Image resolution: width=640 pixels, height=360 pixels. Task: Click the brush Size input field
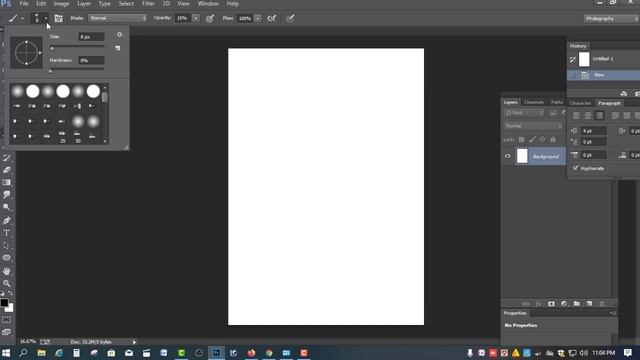(91, 37)
